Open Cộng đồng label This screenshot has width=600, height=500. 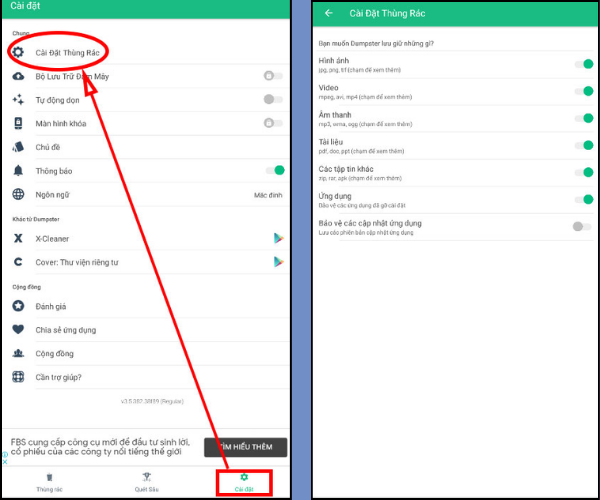point(54,353)
